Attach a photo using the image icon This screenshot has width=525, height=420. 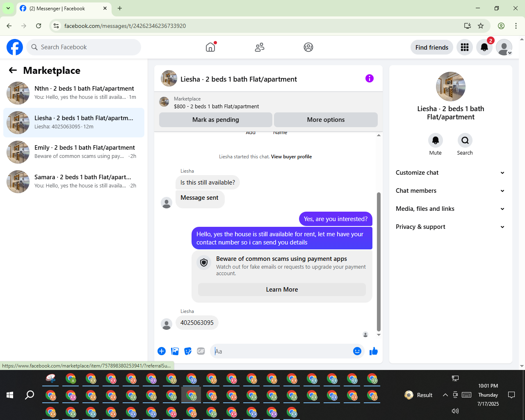(175, 351)
